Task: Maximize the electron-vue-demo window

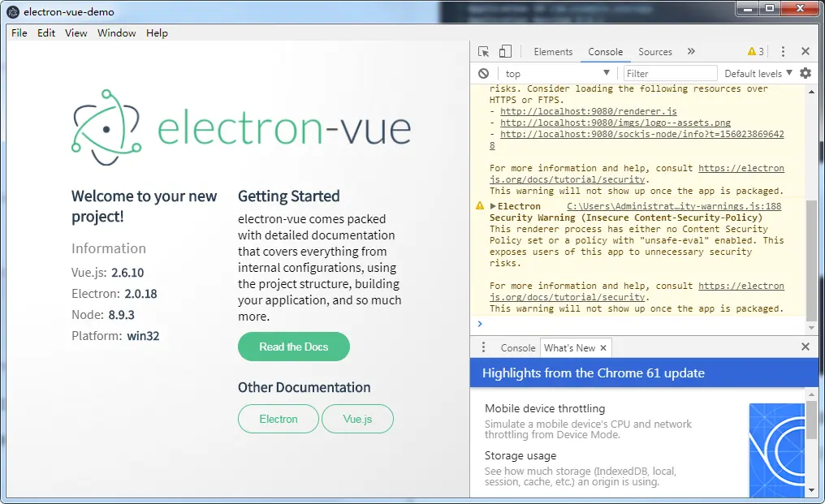Action: [770, 8]
